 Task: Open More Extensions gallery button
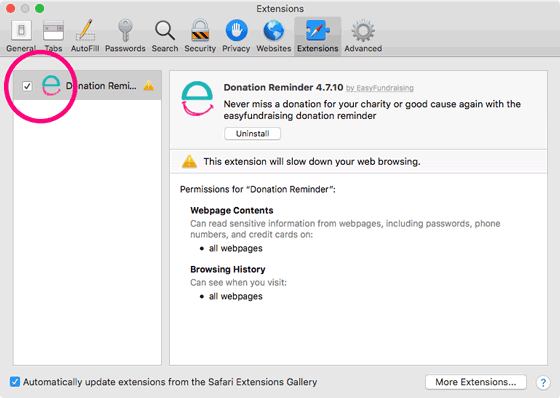pos(476,382)
